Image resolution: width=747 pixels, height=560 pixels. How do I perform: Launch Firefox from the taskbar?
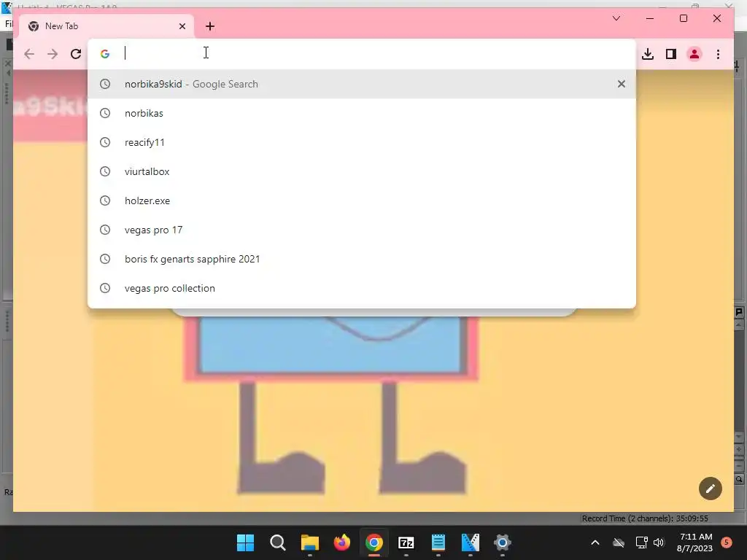342,542
